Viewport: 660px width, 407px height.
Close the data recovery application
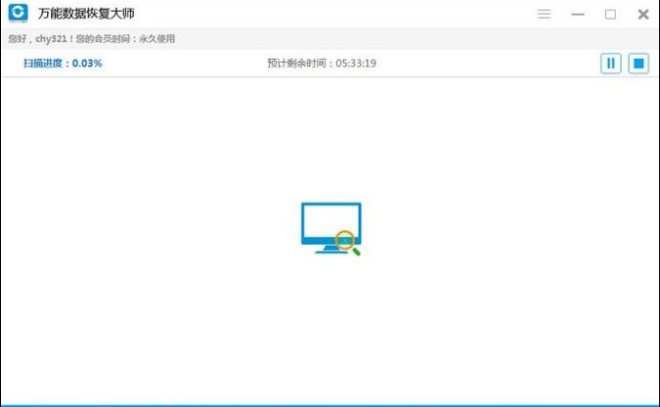(x=643, y=14)
